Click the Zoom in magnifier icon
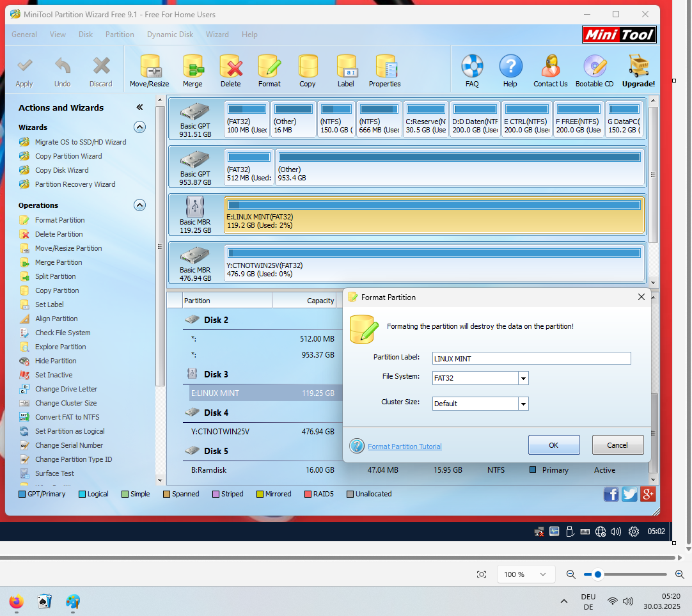This screenshot has height=616, width=692. coord(680,574)
